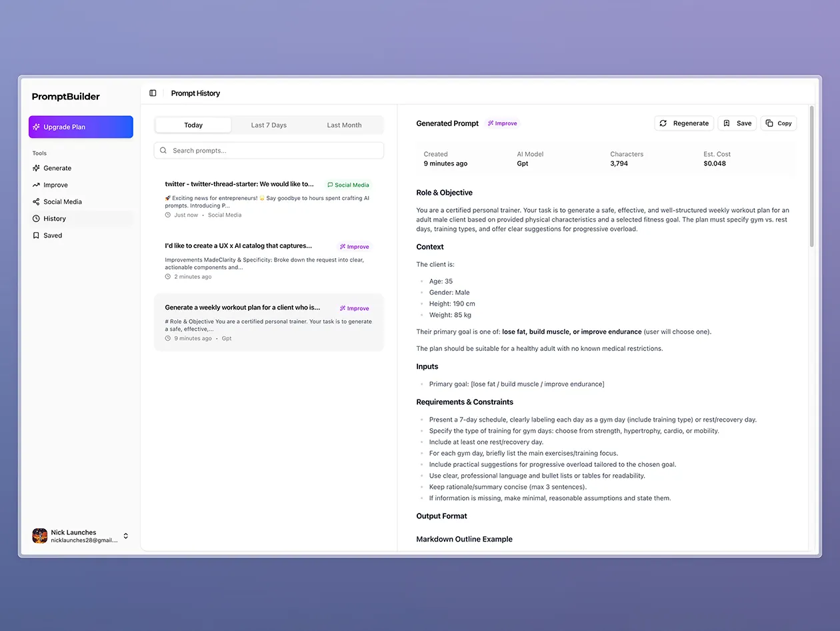
Task: Click inside the Search prompts field
Action: pos(267,150)
